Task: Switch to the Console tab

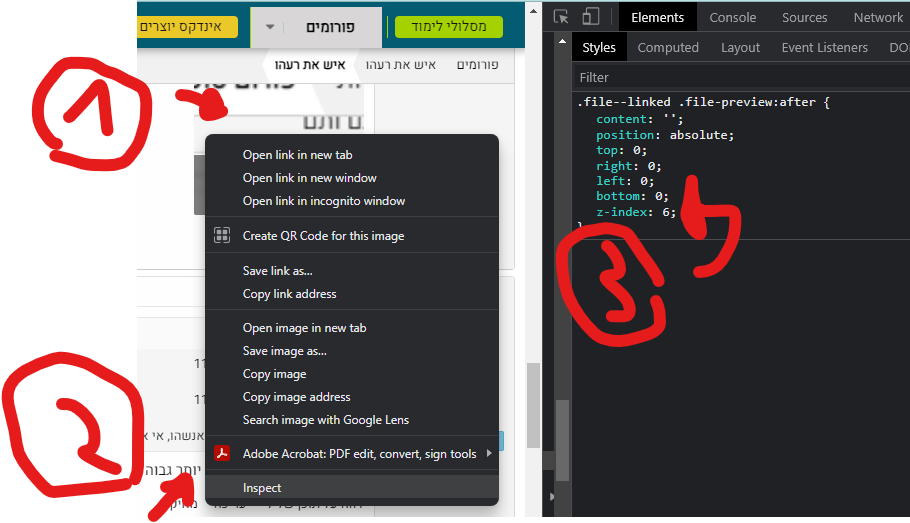Action: point(732,17)
